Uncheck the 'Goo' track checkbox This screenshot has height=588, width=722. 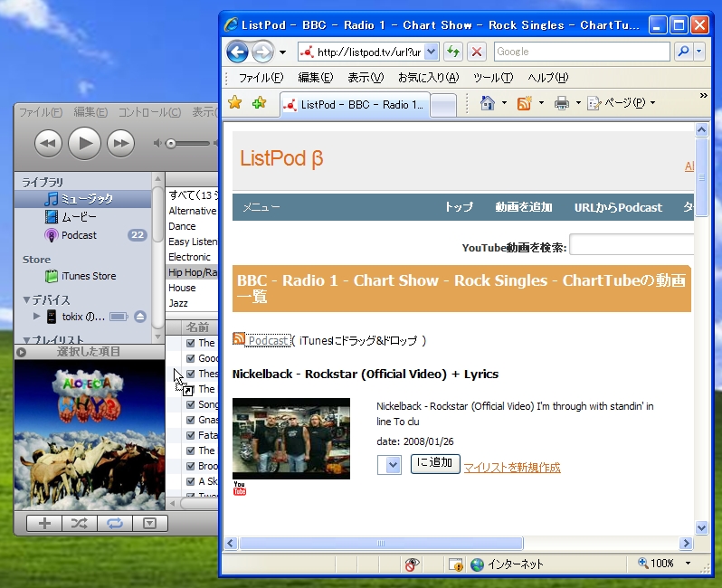click(x=191, y=358)
